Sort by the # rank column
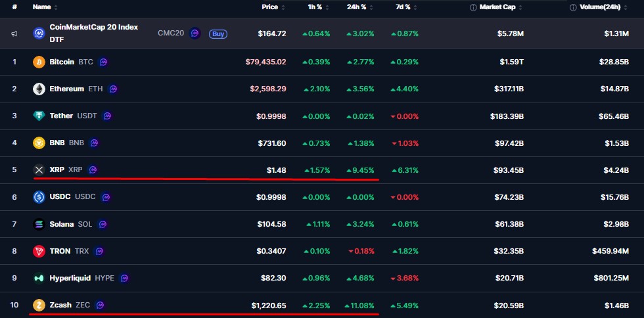The height and width of the screenshot is (318, 644). click(x=14, y=7)
